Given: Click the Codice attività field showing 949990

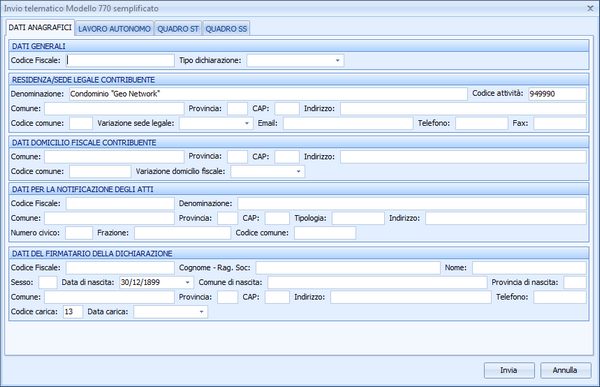Looking at the screenshot, I should click(557, 94).
